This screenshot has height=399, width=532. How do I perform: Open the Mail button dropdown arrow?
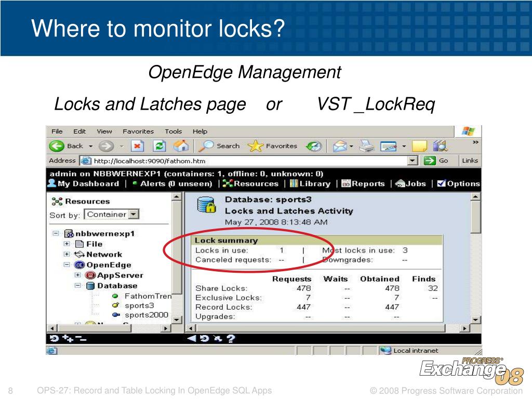click(351, 146)
